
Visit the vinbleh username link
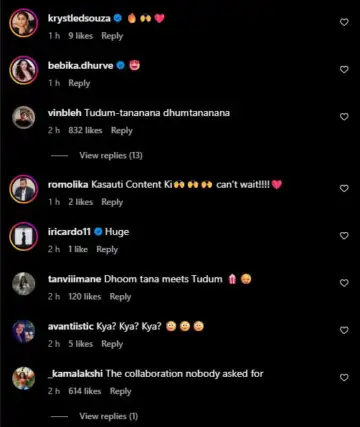click(65, 113)
